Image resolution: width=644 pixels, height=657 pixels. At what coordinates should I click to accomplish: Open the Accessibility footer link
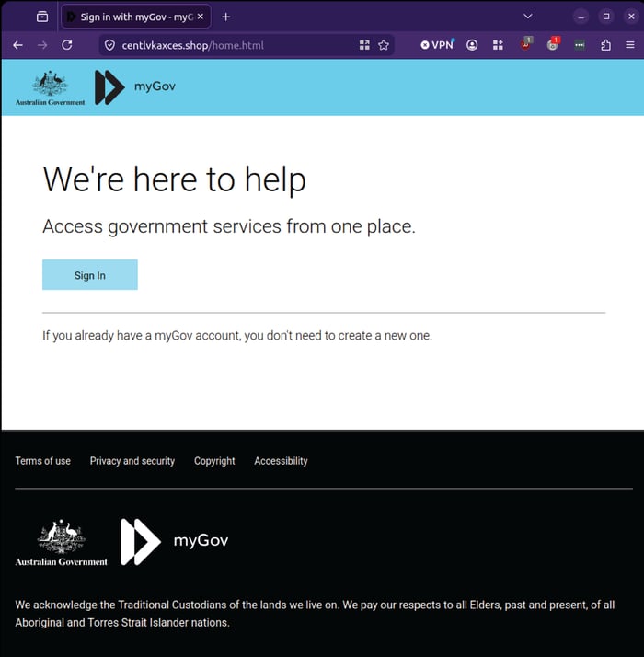(281, 461)
